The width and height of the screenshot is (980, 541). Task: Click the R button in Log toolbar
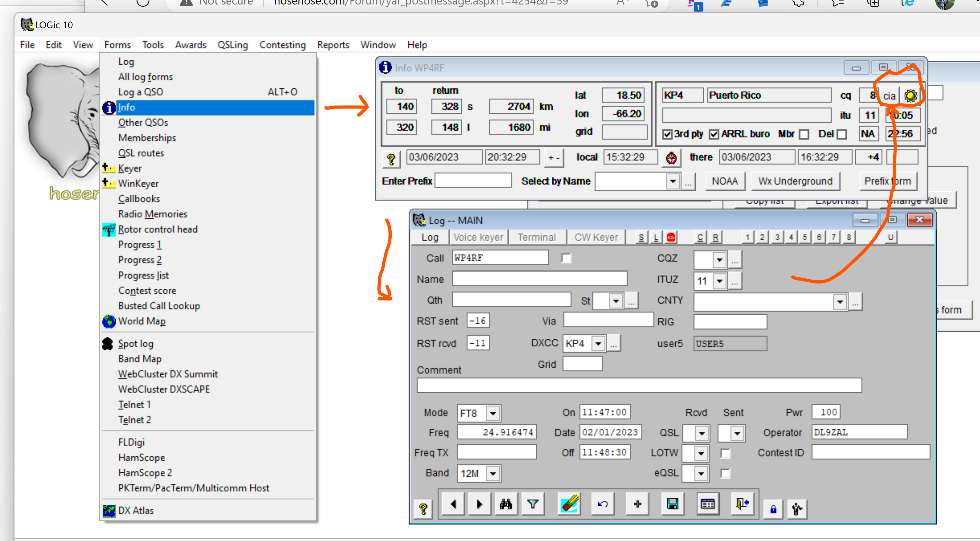click(715, 238)
